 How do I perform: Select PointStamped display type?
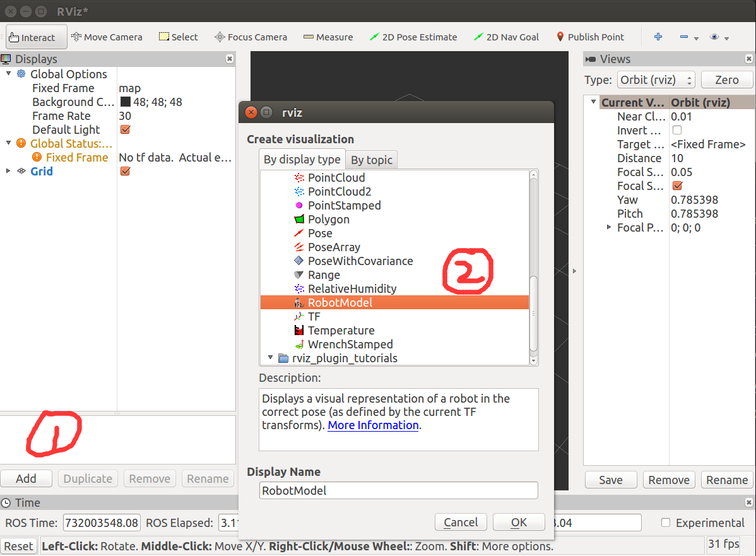click(345, 206)
